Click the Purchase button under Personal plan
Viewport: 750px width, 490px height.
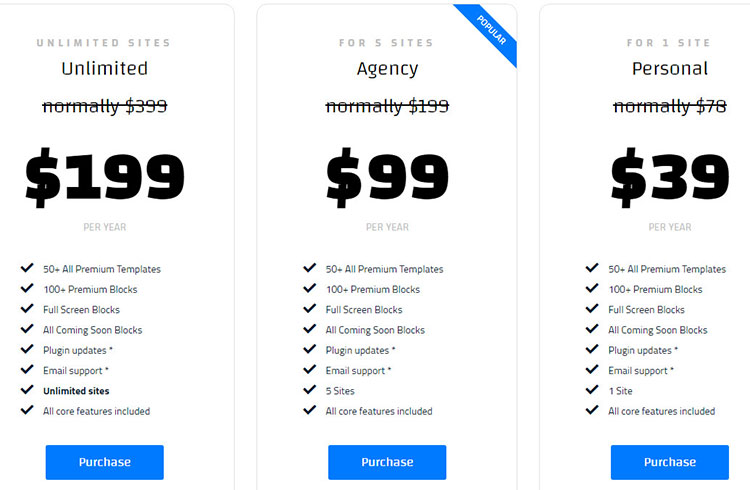click(669, 462)
